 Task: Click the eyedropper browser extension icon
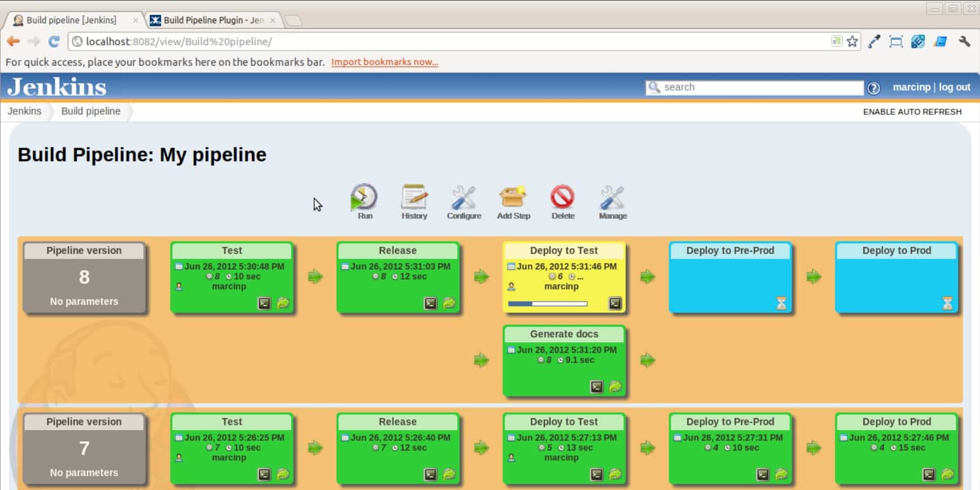pyautogui.click(x=875, y=41)
